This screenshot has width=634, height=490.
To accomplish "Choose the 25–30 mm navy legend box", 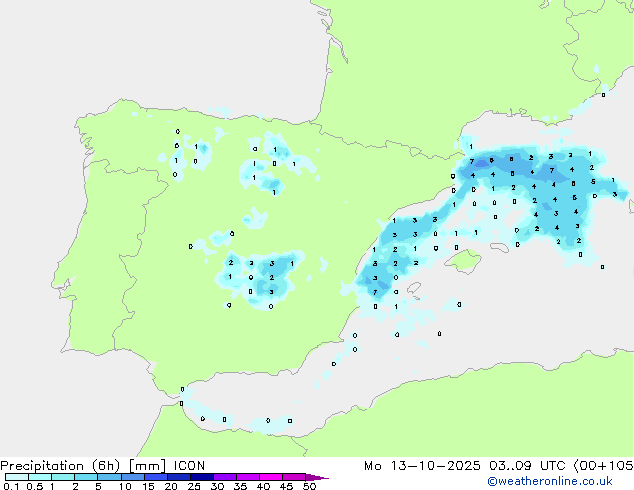I will coord(201,477).
